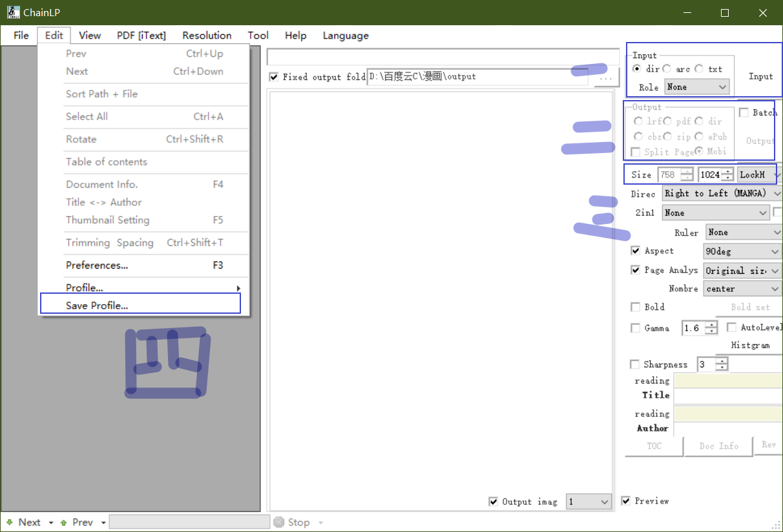This screenshot has width=783, height=532.
Task: Open the Tool menu
Action: pos(258,36)
